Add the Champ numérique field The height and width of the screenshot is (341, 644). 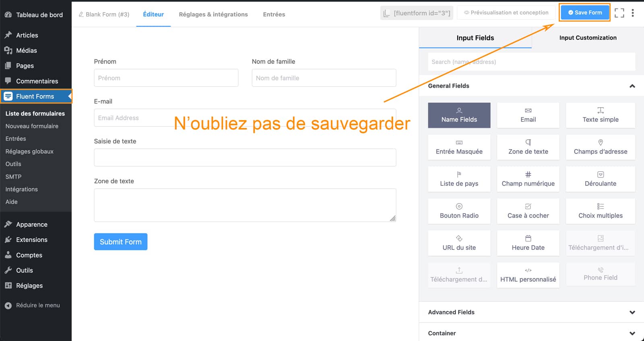[x=528, y=179]
